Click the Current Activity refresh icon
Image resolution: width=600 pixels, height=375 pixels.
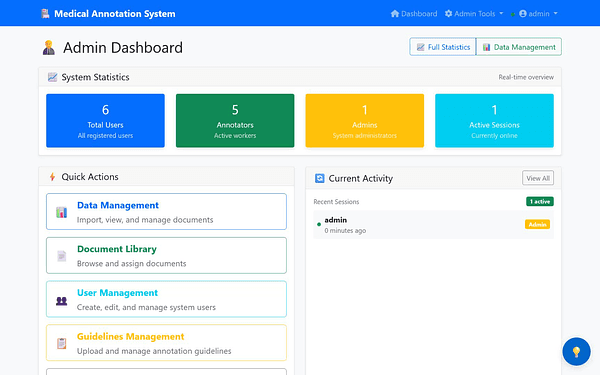(x=320, y=178)
